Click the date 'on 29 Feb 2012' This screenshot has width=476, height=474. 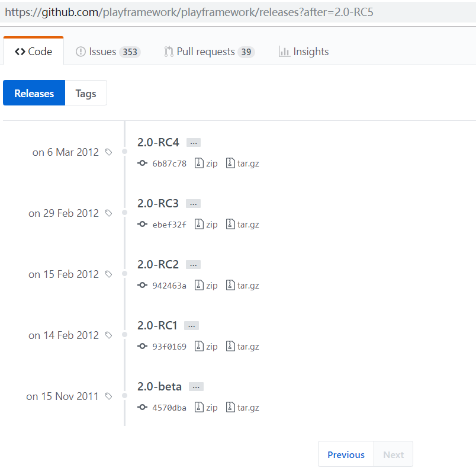coord(64,213)
